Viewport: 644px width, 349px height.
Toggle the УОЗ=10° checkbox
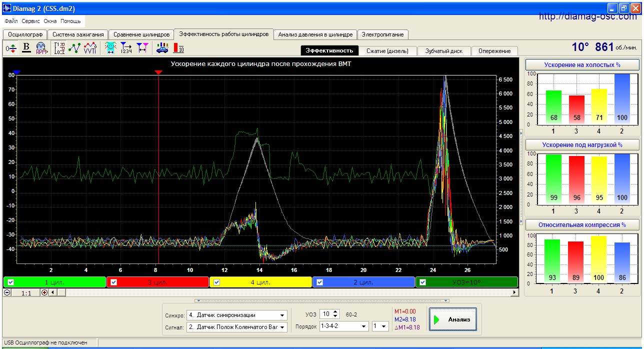[422, 282]
